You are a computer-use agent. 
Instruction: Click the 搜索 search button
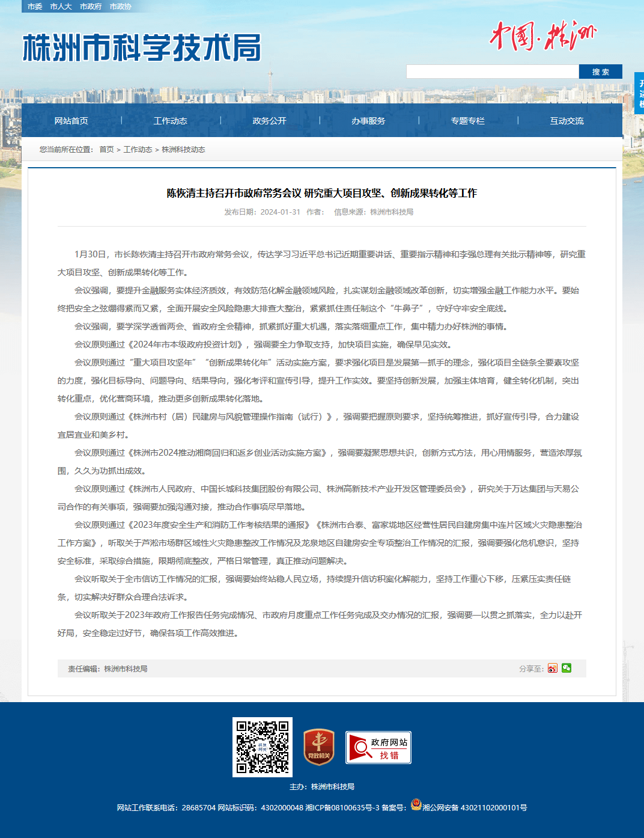[x=601, y=72]
